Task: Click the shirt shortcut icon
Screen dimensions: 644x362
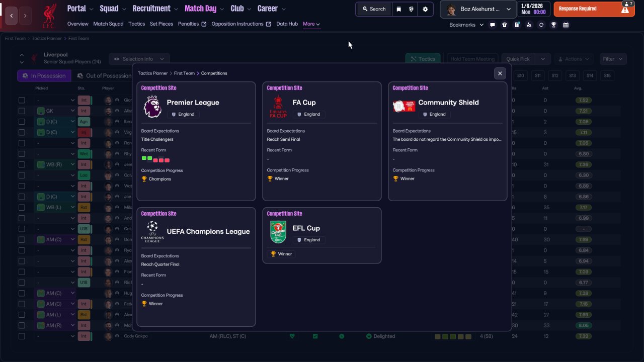Action: point(505,25)
